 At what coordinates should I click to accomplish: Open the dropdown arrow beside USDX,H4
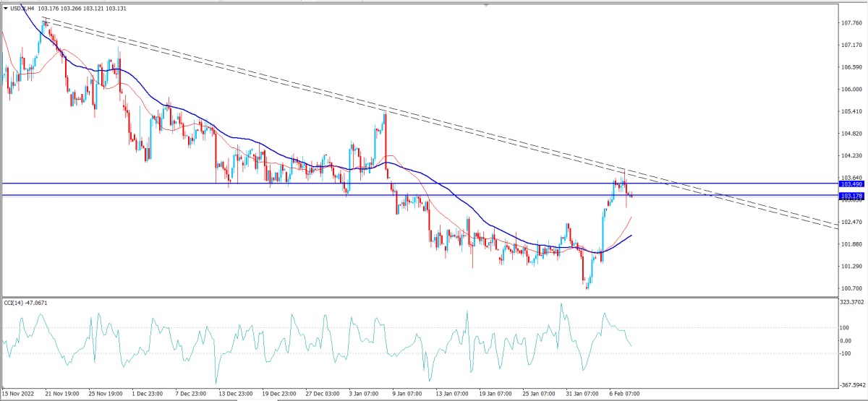coord(6,8)
